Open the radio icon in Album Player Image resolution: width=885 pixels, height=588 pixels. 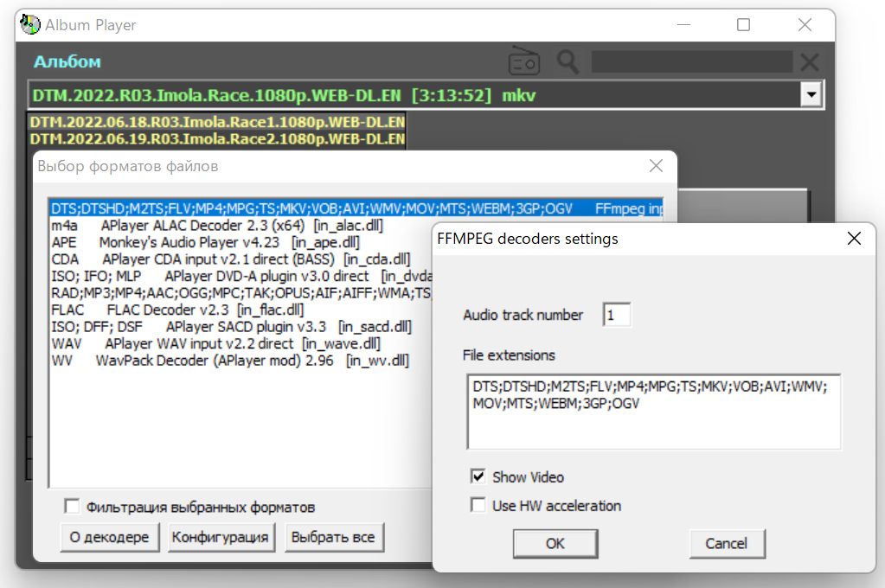[x=523, y=61]
